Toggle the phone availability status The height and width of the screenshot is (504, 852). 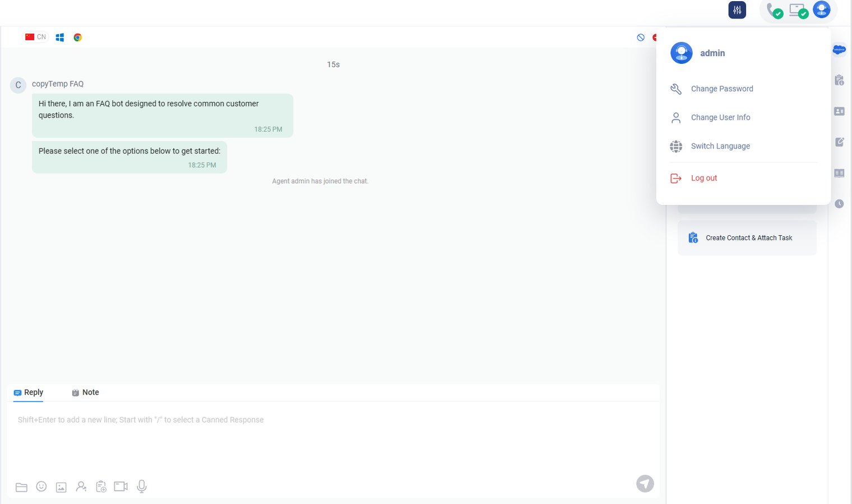point(774,11)
